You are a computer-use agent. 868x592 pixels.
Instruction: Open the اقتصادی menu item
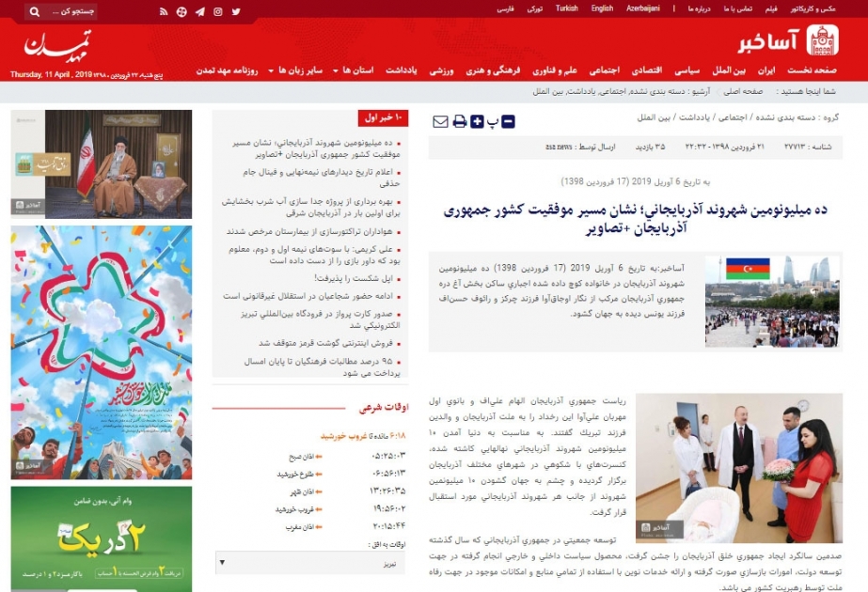coord(647,70)
